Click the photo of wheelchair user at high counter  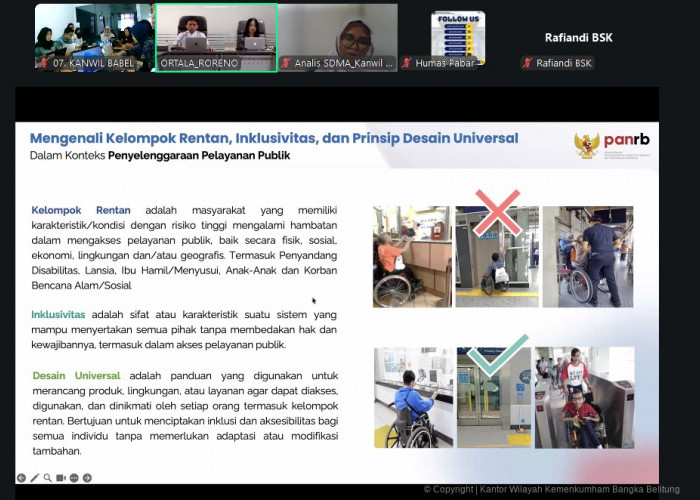(412, 257)
